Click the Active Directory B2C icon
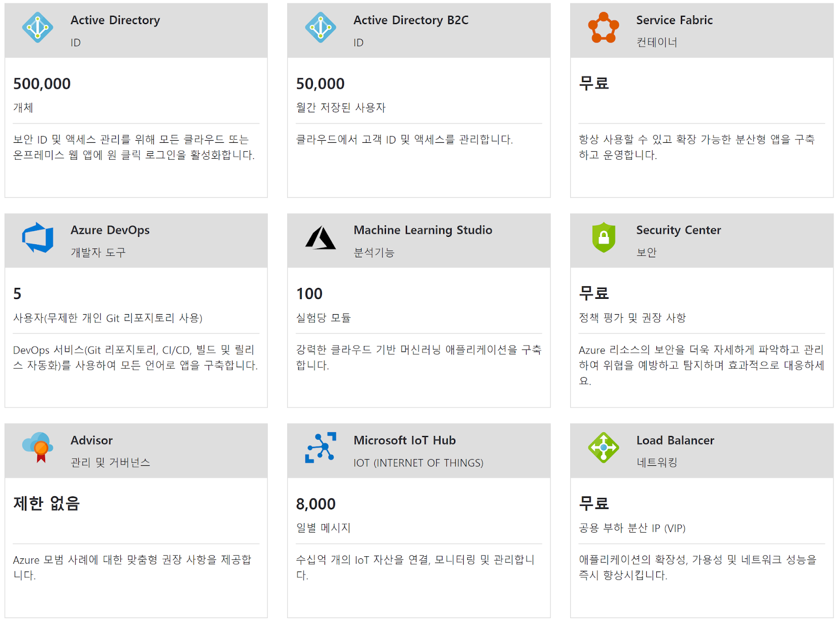The height and width of the screenshot is (624, 840). pos(321,27)
